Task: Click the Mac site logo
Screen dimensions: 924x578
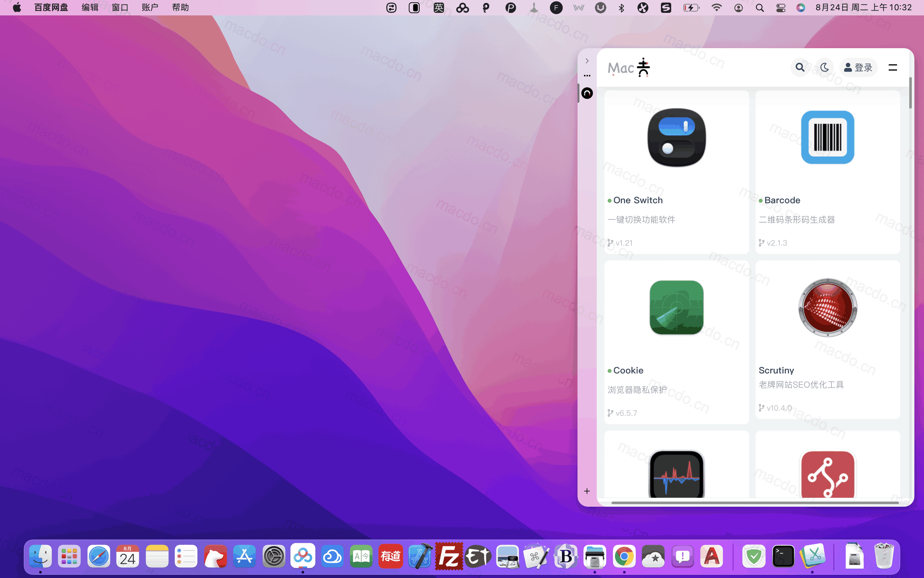Action: point(629,68)
